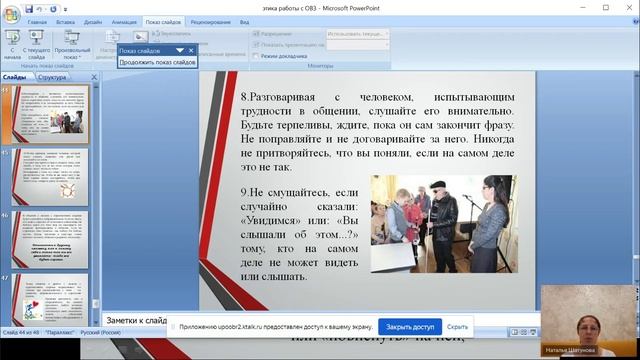Click Закрыть доступ button

click(x=410, y=327)
